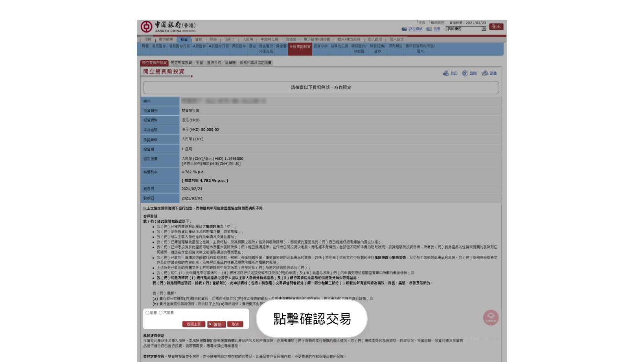Open the 個人設定 main menu
The height and width of the screenshot is (362, 644).
coord(396,39)
